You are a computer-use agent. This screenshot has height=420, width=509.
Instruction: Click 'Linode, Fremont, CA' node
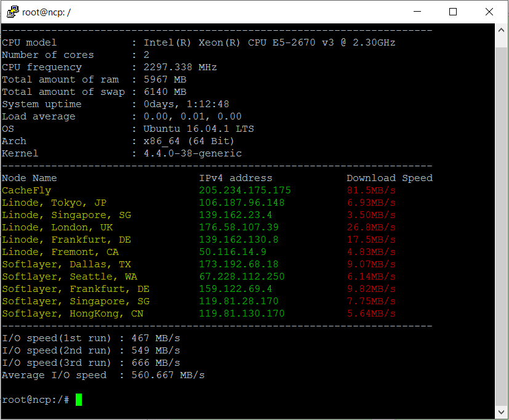coord(60,252)
